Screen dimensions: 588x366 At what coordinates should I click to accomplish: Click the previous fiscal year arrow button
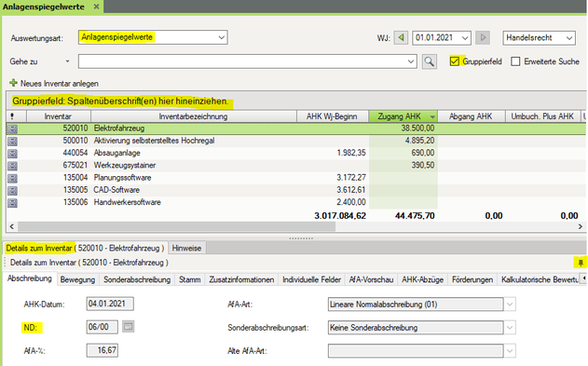click(x=401, y=38)
